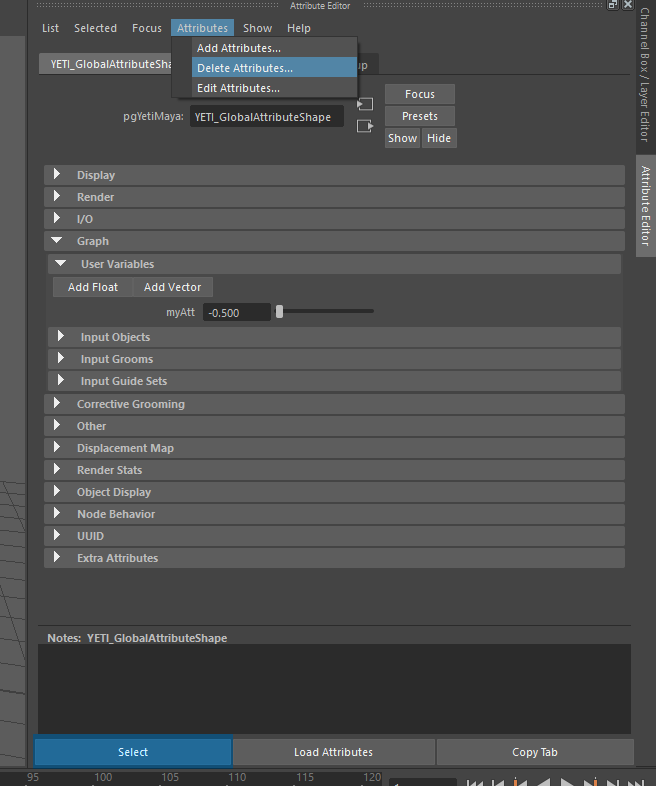Step back one key in timeline
The image size is (656, 786).
tap(520, 783)
